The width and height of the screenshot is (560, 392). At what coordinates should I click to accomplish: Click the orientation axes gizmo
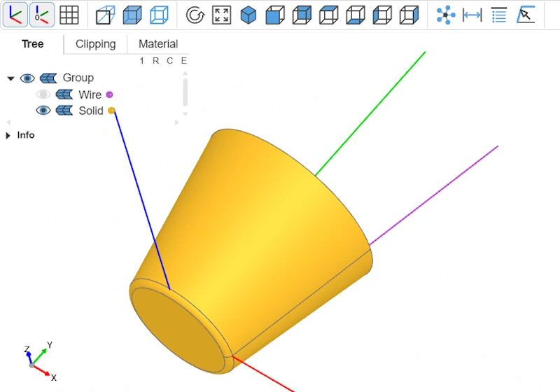tap(39, 361)
